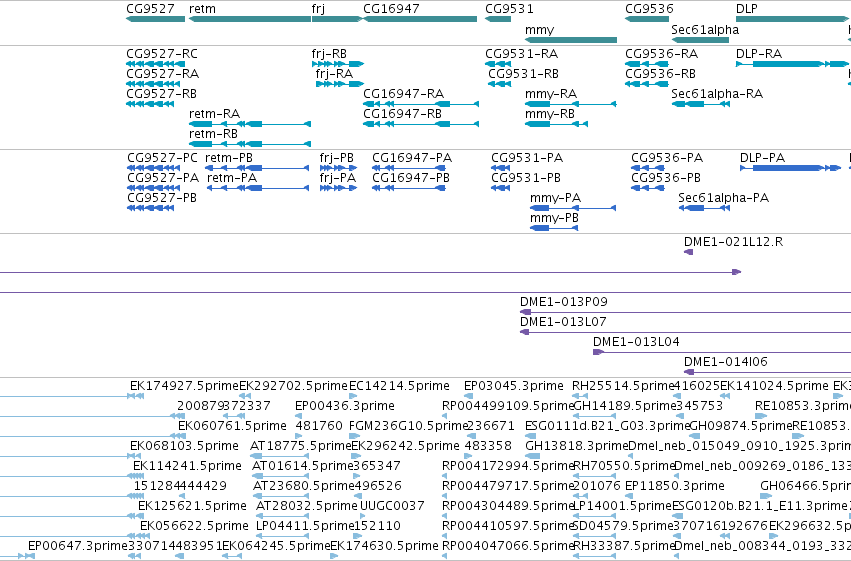The image size is (851, 561).
Task: Click EST EP00647.3prime
Action: click(78, 546)
